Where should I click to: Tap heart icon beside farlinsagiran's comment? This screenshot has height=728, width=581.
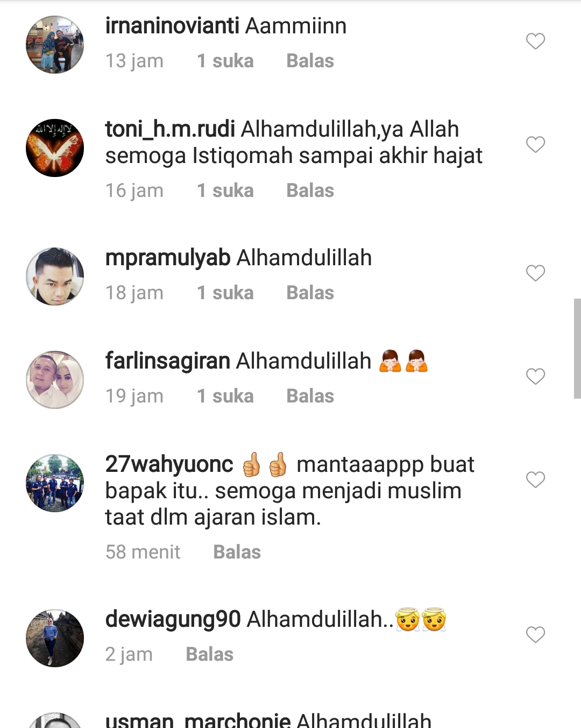[x=535, y=376]
